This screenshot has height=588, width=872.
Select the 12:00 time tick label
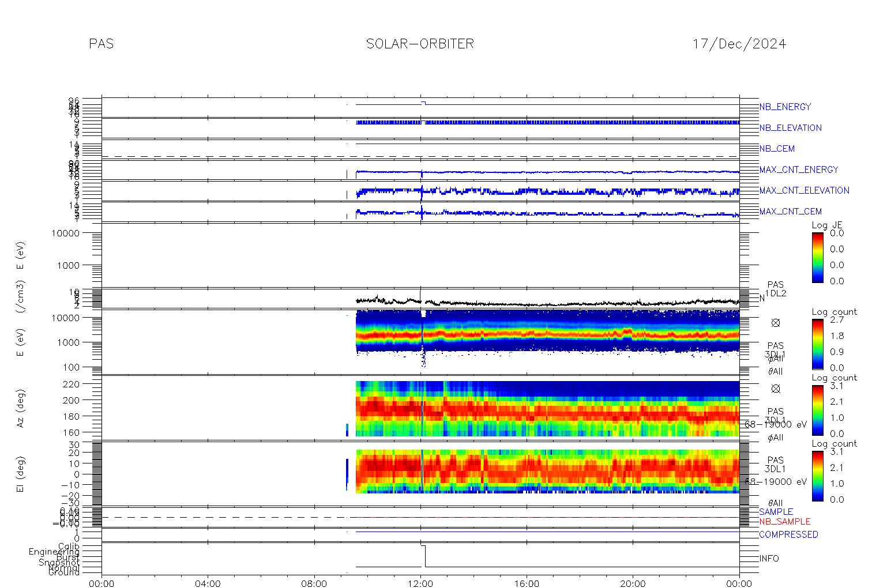(x=420, y=583)
